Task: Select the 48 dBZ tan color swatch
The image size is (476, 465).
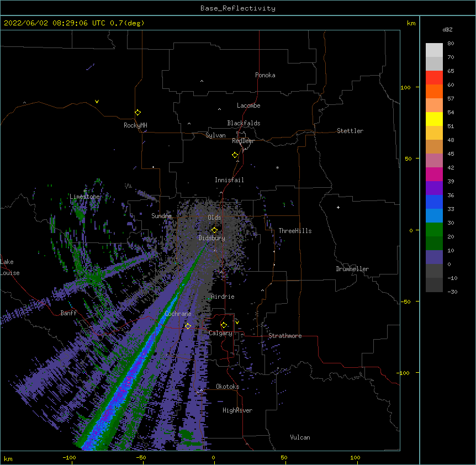Action: (434, 146)
